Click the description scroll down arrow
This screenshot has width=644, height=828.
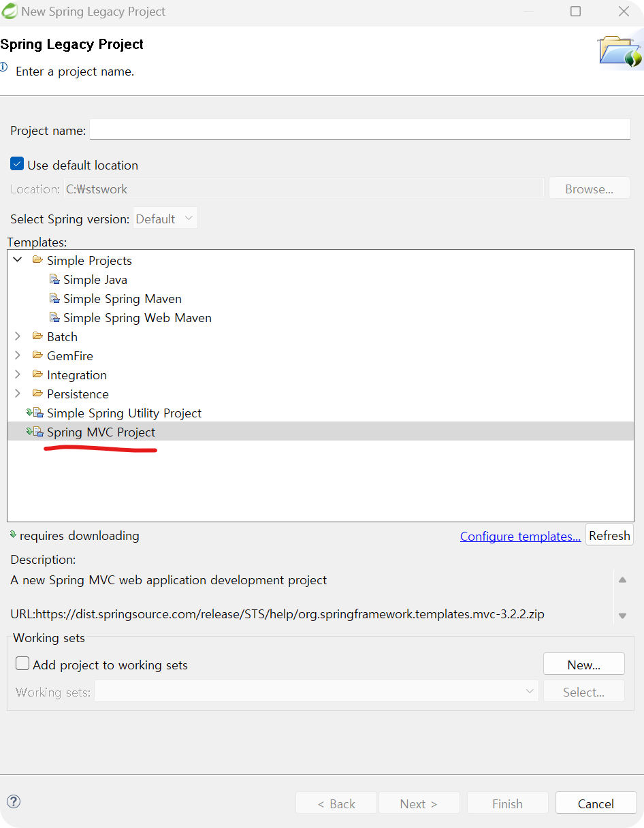622,615
